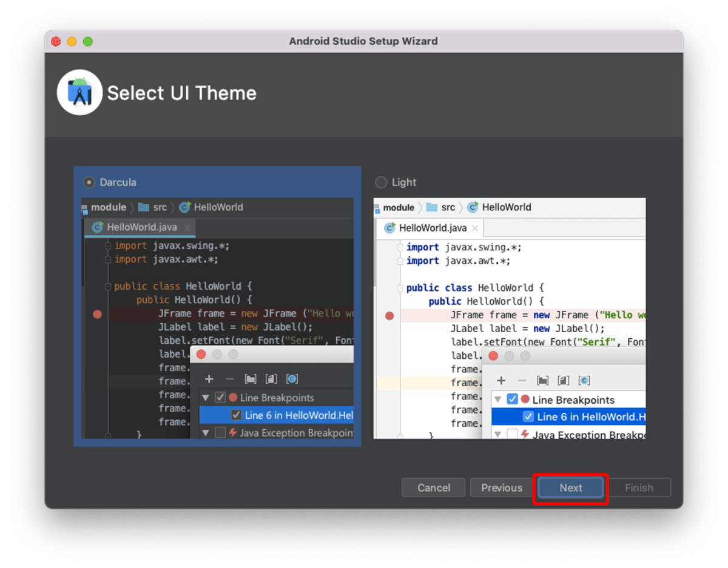Minimize the wizard with the yellow button
Image resolution: width=728 pixels, height=568 pixels.
click(x=72, y=41)
